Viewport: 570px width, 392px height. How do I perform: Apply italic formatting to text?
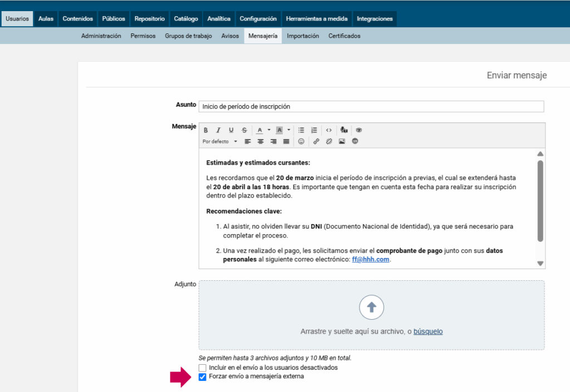point(218,130)
